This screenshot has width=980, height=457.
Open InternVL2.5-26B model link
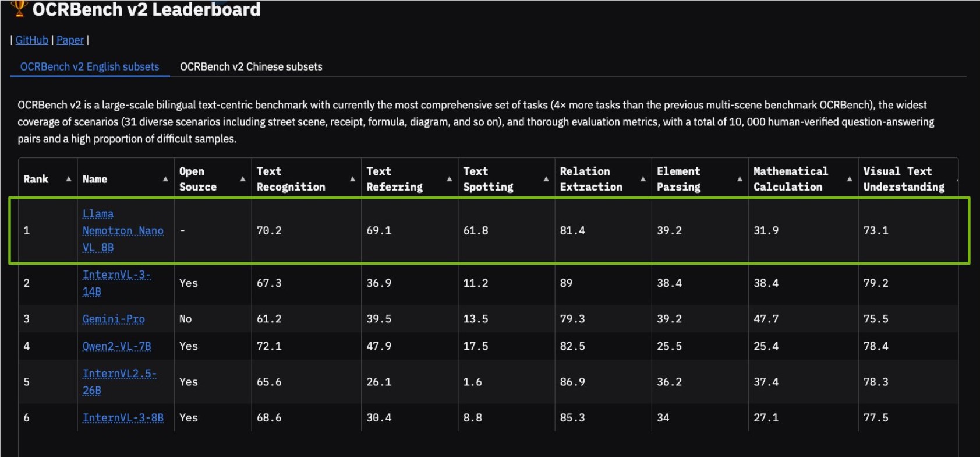coord(119,382)
